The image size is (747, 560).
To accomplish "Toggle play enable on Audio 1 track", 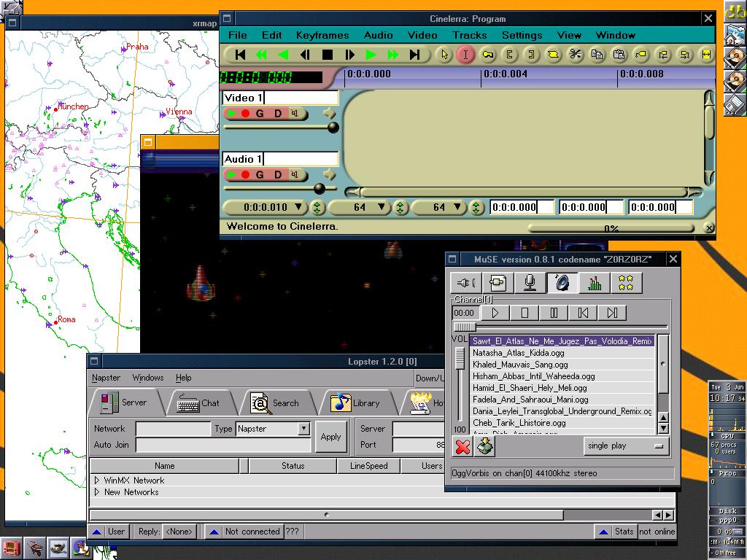I will (x=231, y=175).
